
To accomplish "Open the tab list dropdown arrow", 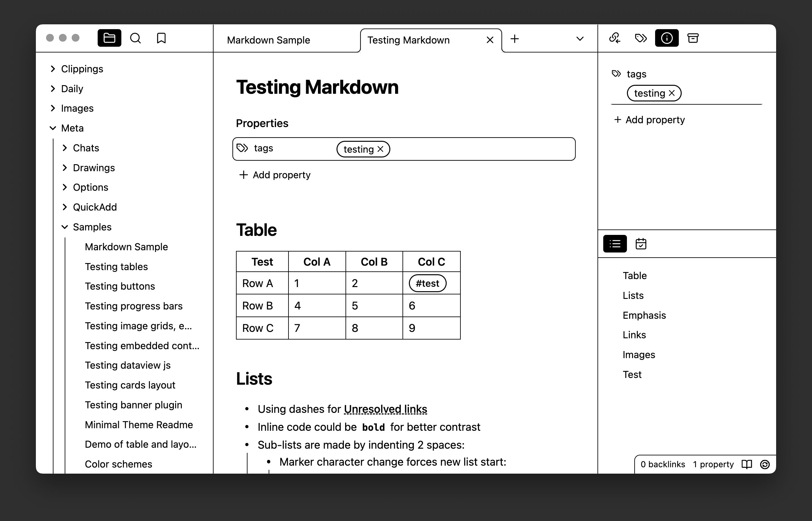I will [x=580, y=39].
